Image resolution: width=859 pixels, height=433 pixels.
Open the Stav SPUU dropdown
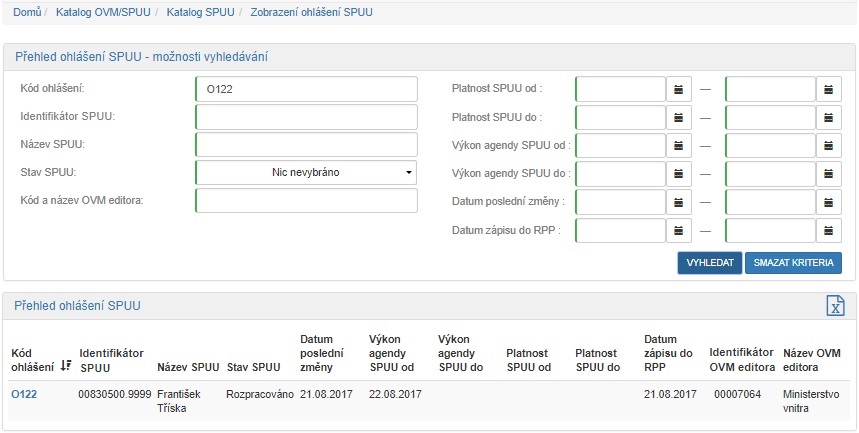(x=306, y=173)
